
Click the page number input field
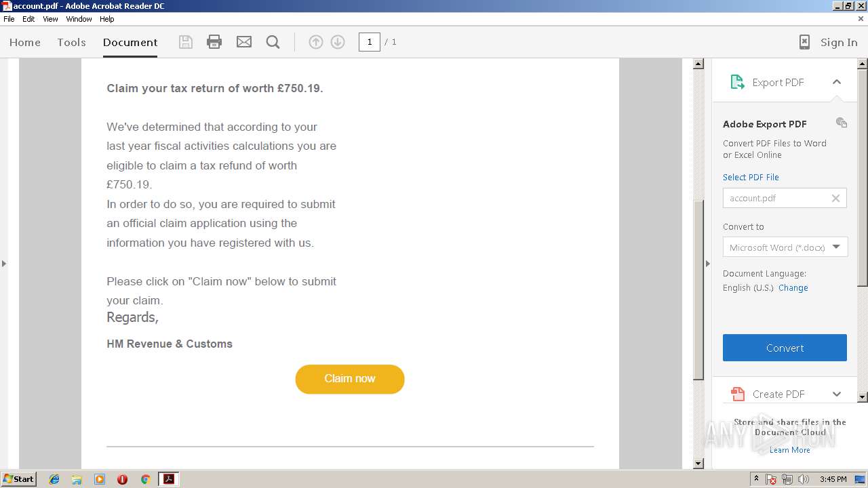click(369, 42)
